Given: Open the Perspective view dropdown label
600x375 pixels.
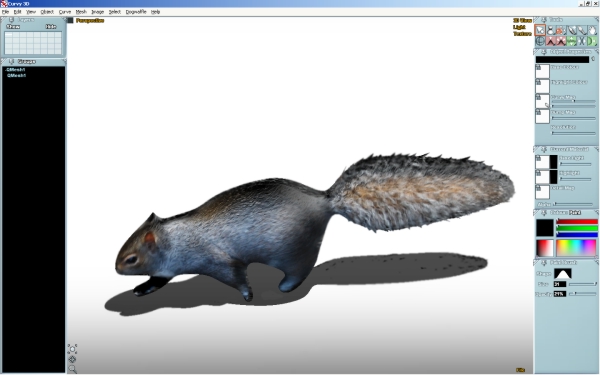Looking at the screenshot, I should [90, 21].
